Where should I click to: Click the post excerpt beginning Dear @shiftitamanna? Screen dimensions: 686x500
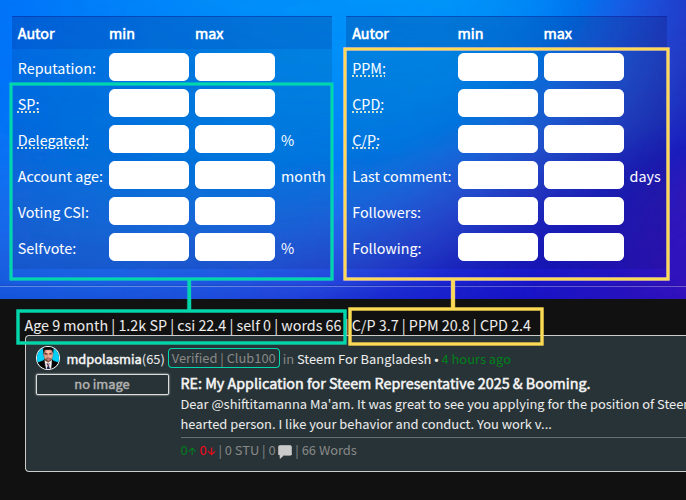(x=433, y=414)
